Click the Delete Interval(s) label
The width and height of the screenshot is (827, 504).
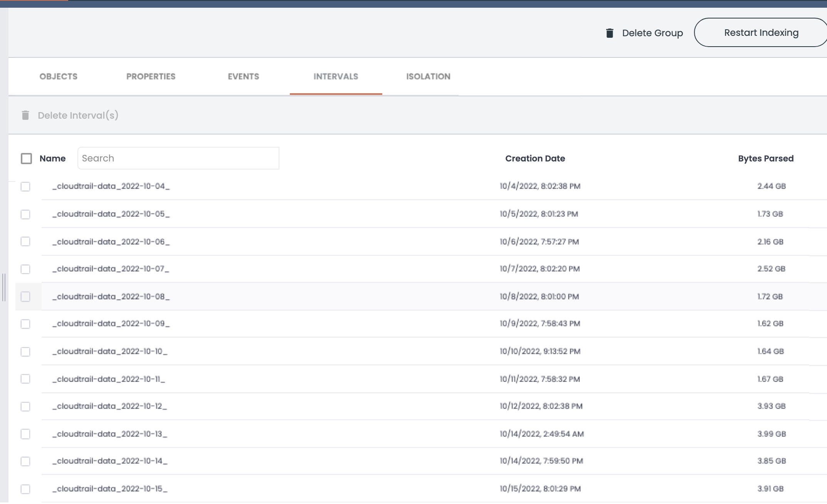coord(78,115)
